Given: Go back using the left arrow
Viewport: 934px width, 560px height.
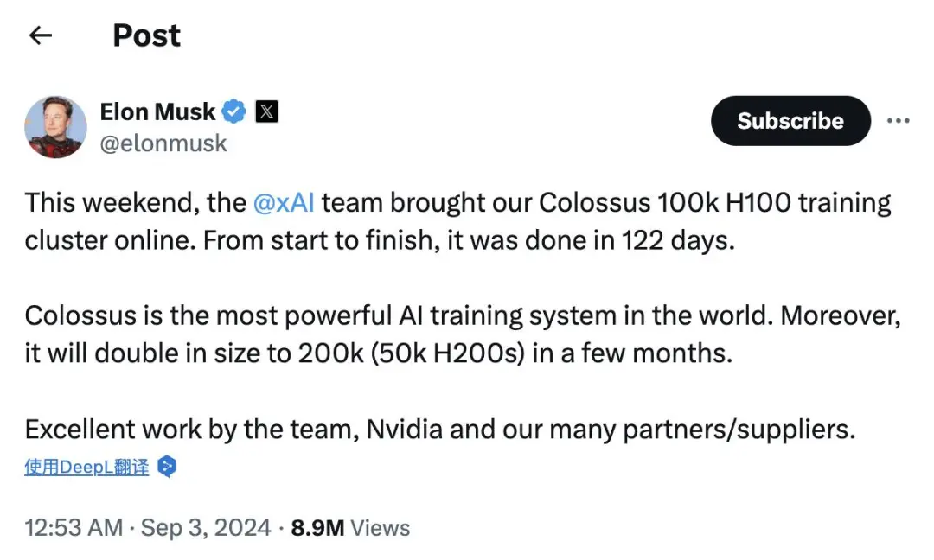Looking at the screenshot, I should (41, 35).
